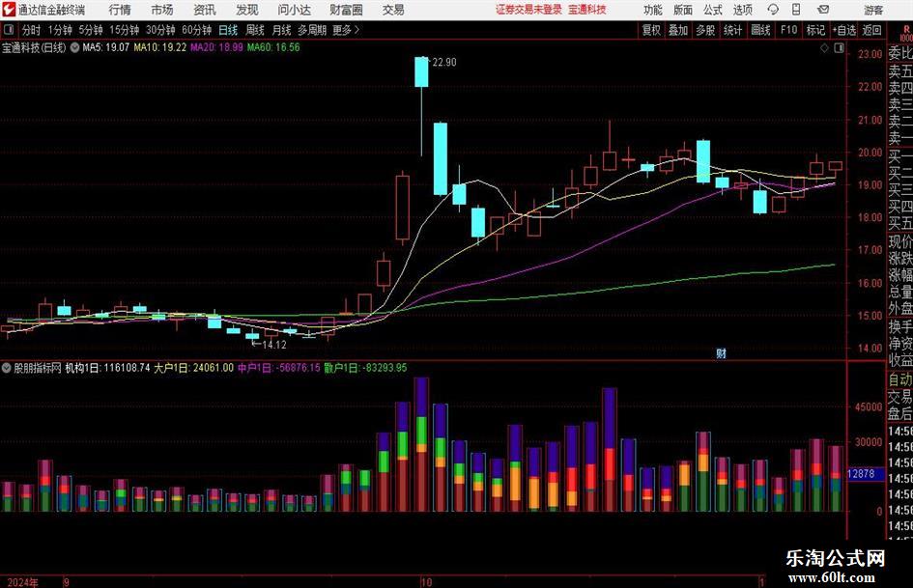
Task: Open the customer service headset icon
Action: coord(773,10)
